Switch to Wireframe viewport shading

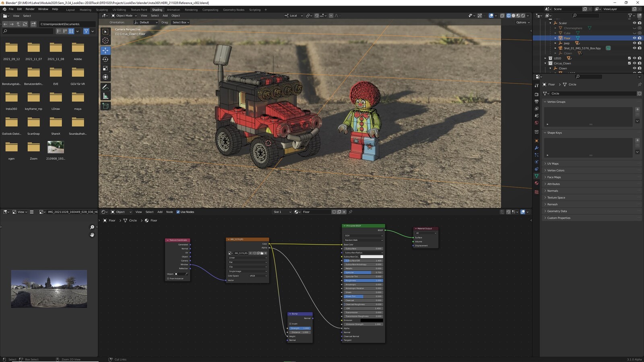pyautogui.click(x=508, y=16)
